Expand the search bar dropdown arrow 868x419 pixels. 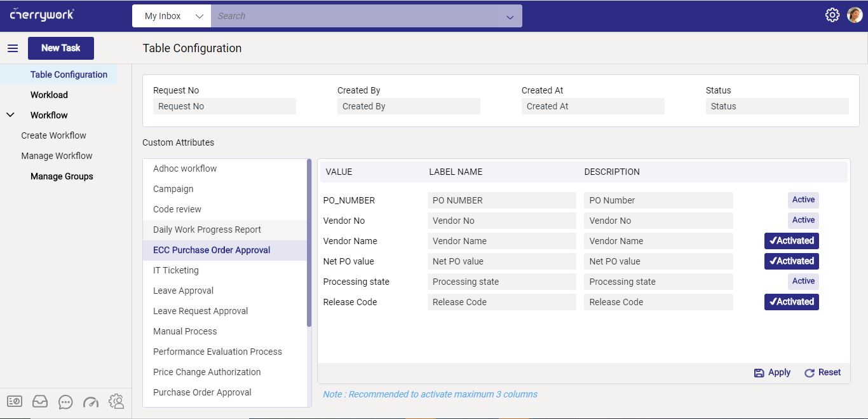(510, 17)
